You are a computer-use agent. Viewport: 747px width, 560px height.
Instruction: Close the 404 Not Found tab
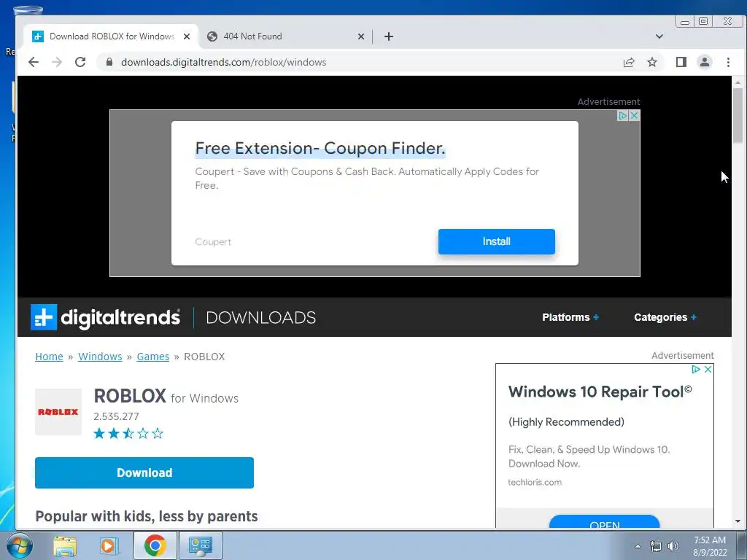[361, 36]
